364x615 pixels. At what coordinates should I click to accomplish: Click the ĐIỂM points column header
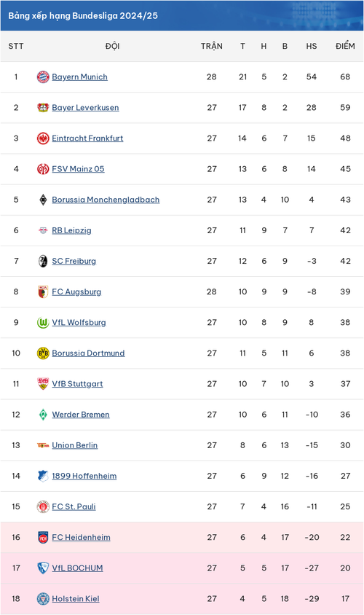click(345, 45)
